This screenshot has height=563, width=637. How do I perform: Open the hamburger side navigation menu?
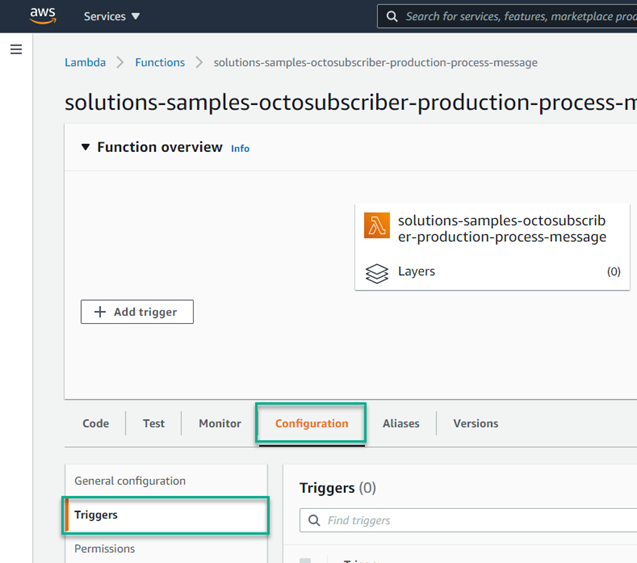pos(16,49)
